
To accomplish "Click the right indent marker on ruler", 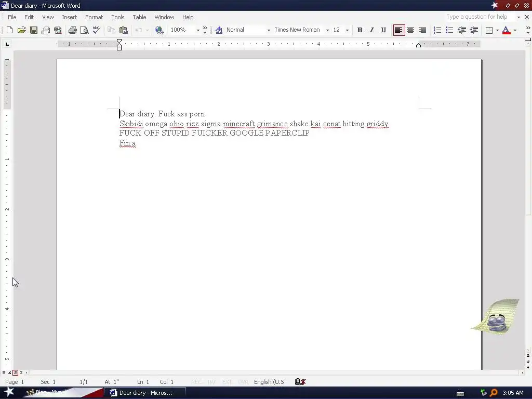I will point(418,45).
